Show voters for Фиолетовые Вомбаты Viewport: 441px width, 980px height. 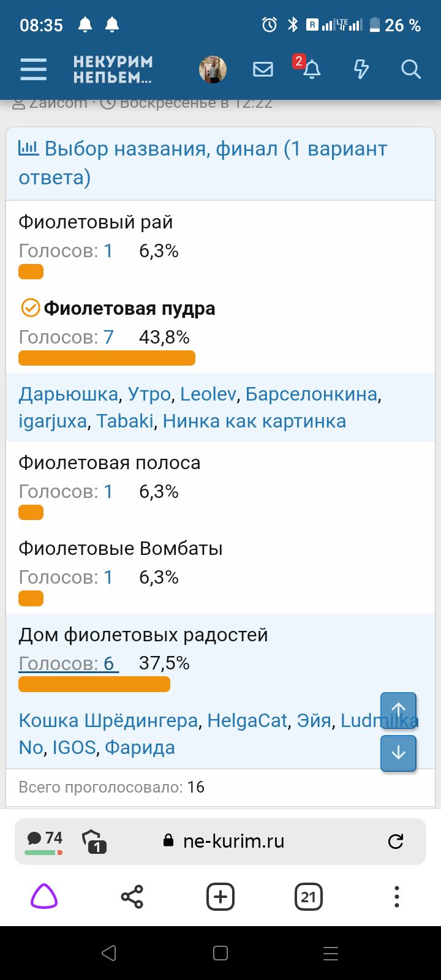tap(66, 578)
